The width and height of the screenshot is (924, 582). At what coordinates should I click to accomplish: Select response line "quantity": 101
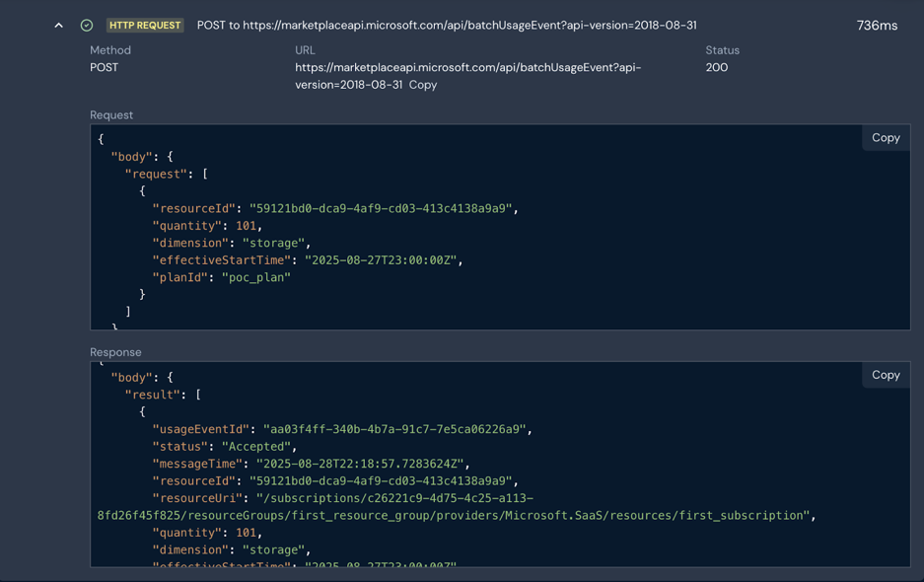(x=207, y=533)
